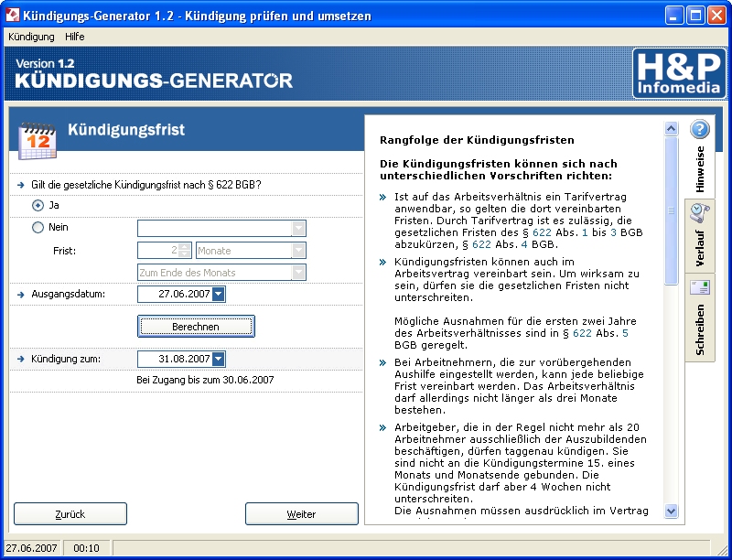Screen dimensions: 732x560
Task: Click the hints panel scrollbar thumb
Action: (x=671, y=210)
